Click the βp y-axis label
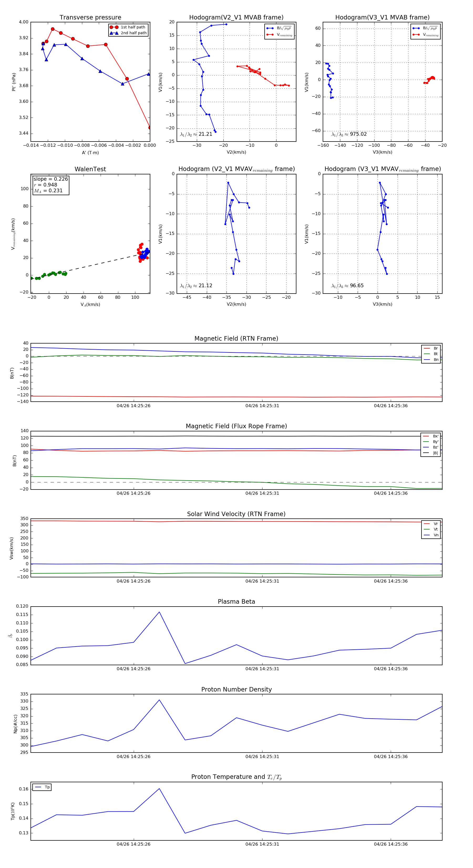 pyautogui.click(x=11, y=635)
